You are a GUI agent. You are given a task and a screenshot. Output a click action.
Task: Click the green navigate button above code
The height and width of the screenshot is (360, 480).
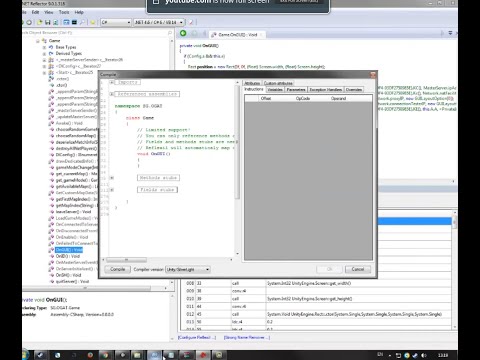point(183,33)
